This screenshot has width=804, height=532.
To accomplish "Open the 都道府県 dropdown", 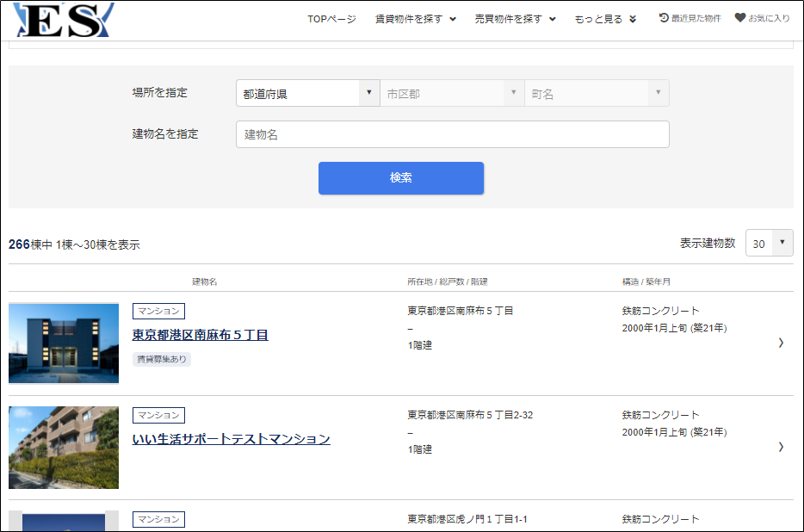I will (307, 93).
